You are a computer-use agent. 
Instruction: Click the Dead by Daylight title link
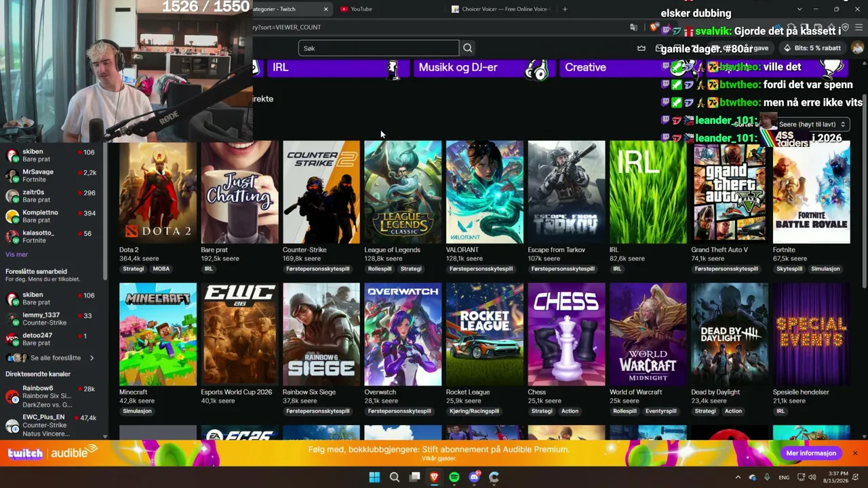(x=715, y=392)
